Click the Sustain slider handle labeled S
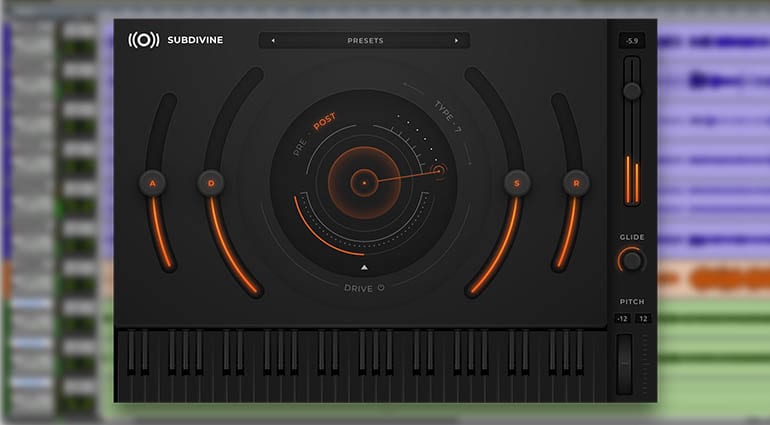This screenshot has width=770, height=425. pyautogui.click(x=517, y=184)
